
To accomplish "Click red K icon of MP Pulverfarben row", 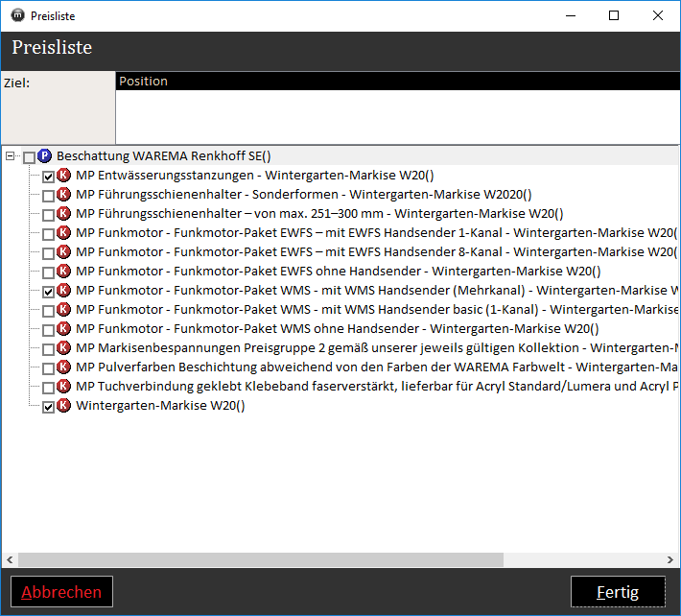I will 64,367.
